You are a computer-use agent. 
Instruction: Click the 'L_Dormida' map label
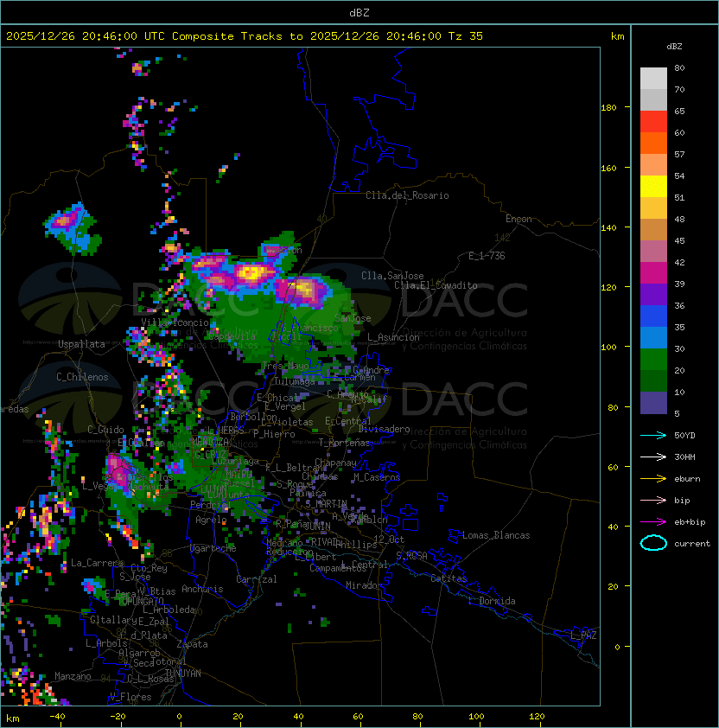click(492, 601)
